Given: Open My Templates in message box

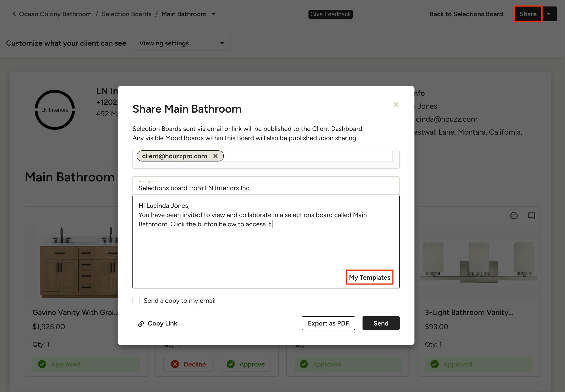Looking at the screenshot, I should pos(369,277).
